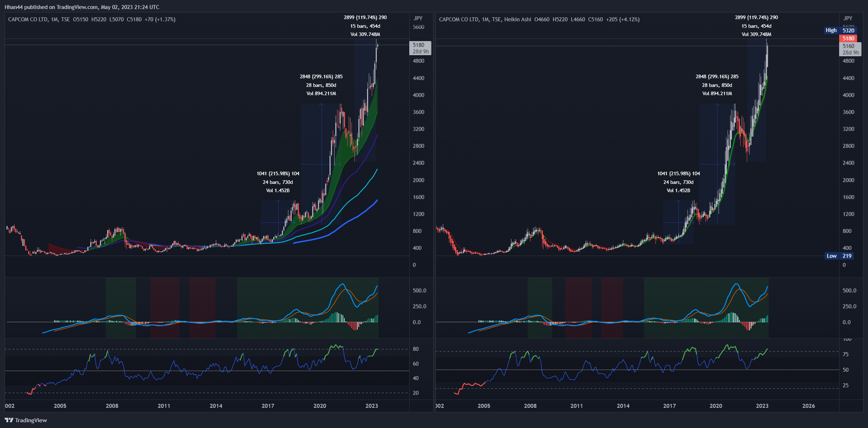Click 2400 on candlestick chart price scale
Screen dimensions: 868x428
pos(419,163)
